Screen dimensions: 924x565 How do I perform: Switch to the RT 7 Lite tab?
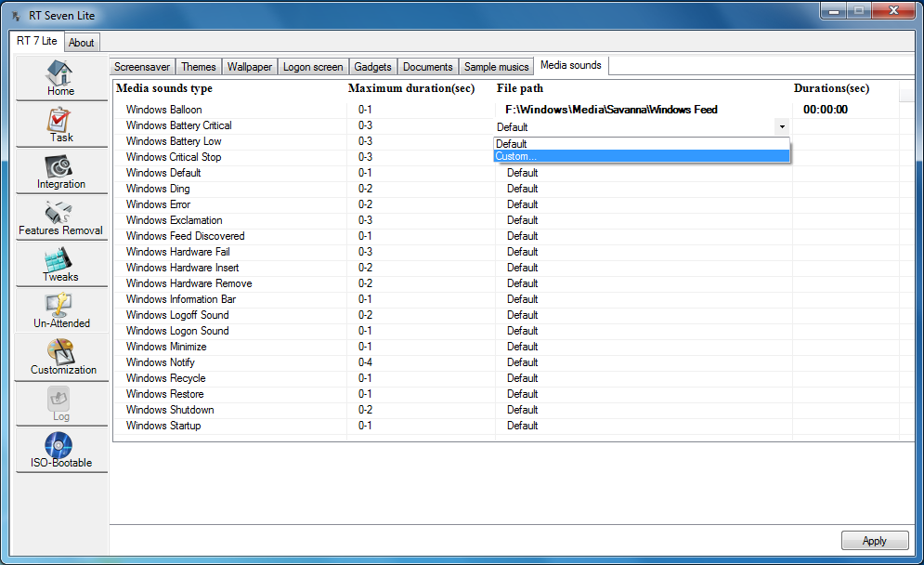(x=36, y=41)
